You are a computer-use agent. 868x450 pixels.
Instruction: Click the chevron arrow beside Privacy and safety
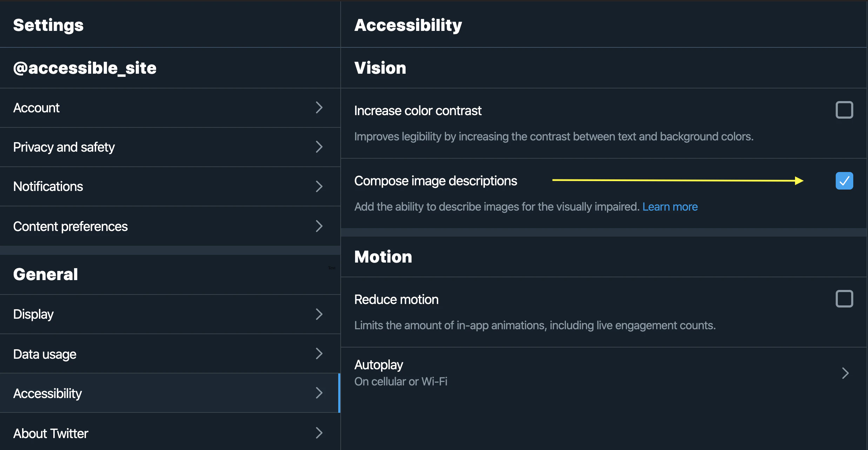point(319,147)
